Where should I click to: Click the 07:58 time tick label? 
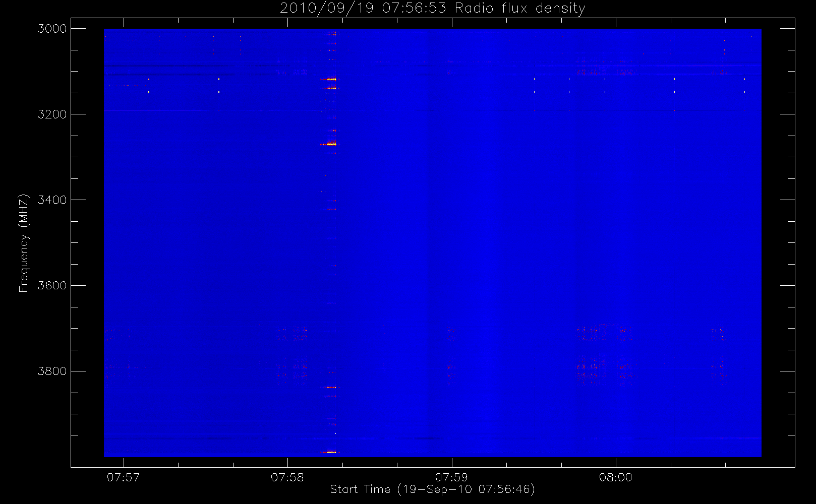point(287,477)
